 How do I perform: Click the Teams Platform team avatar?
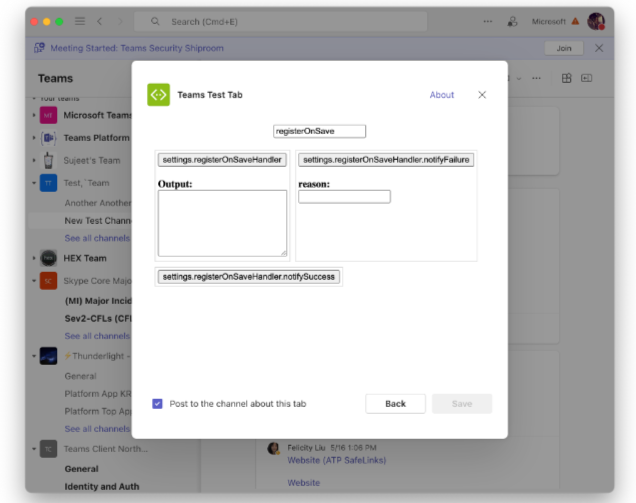[48, 138]
